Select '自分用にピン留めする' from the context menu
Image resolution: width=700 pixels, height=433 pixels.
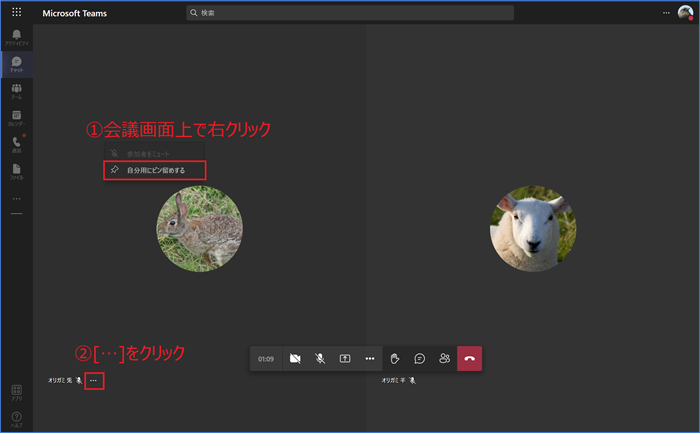(155, 170)
